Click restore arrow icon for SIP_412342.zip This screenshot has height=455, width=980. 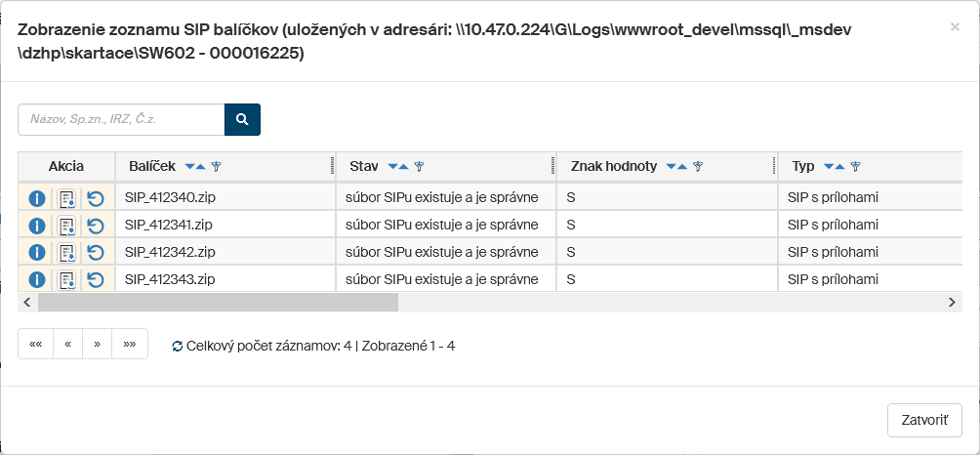[95, 253]
